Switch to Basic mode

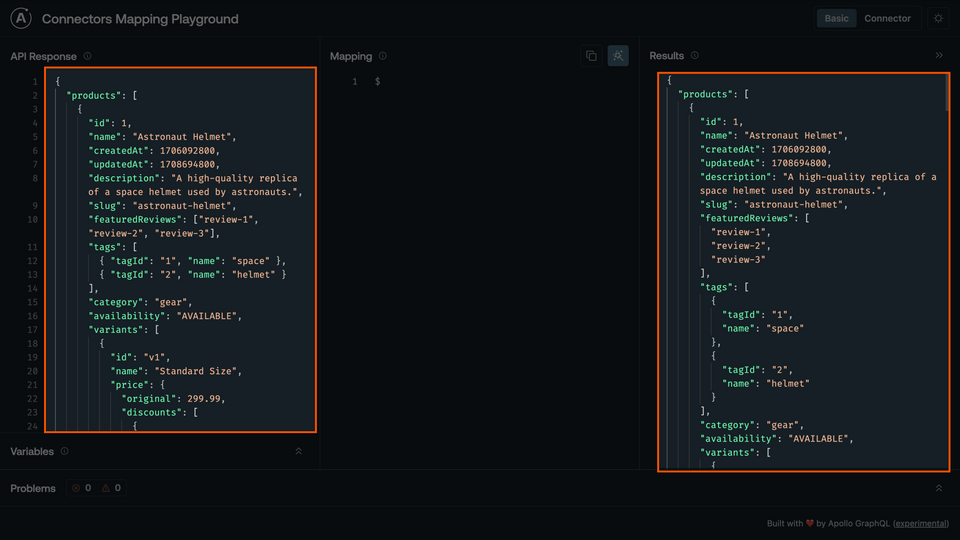836,18
